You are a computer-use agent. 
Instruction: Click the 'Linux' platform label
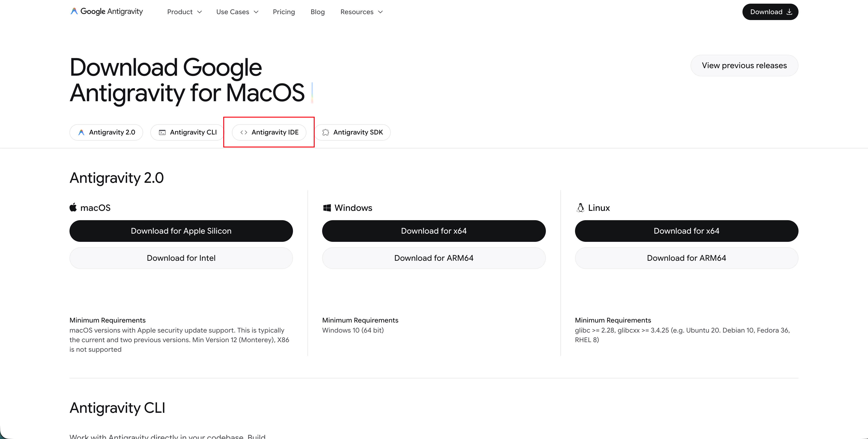599,208
